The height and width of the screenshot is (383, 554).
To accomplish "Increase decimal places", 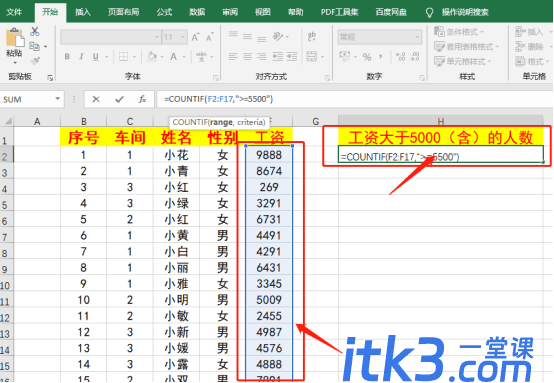I will (x=401, y=57).
